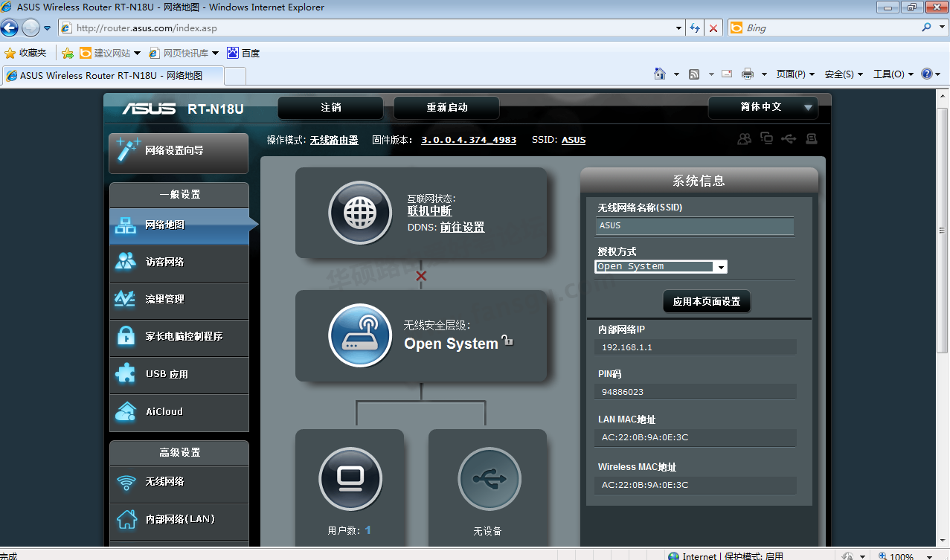Image resolution: width=950 pixels, height=560 pixels.
Task: Click the USB device icon
Action: [490, 479]
